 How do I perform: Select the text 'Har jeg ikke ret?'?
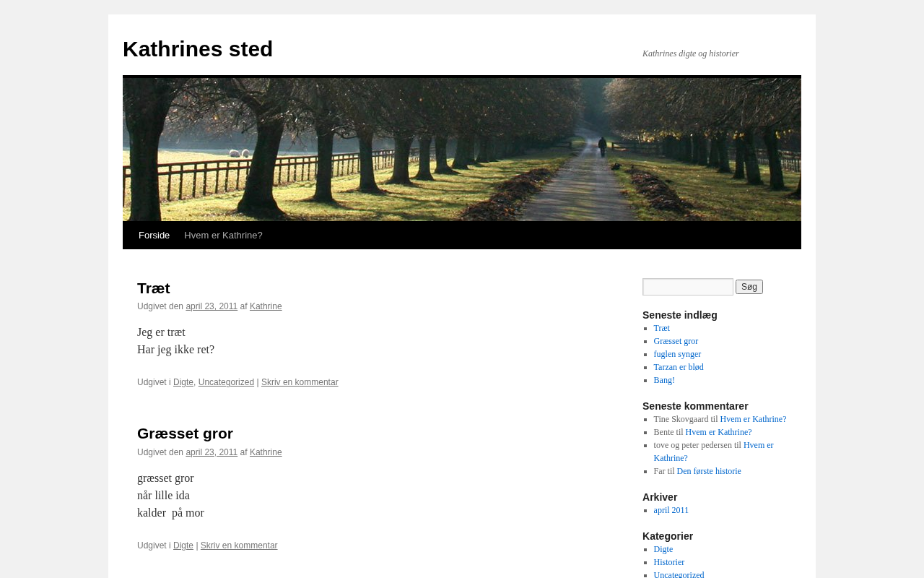pyautogui.click(x=175, y=350)
